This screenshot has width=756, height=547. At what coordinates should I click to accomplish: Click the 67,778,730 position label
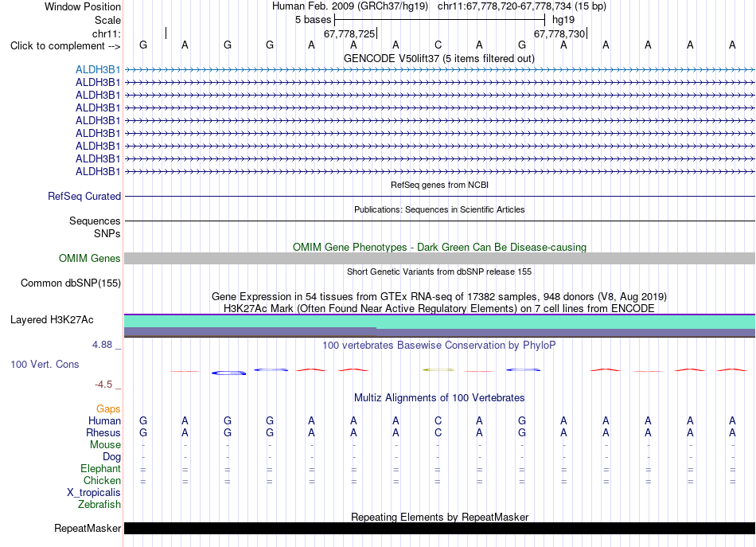559,33
